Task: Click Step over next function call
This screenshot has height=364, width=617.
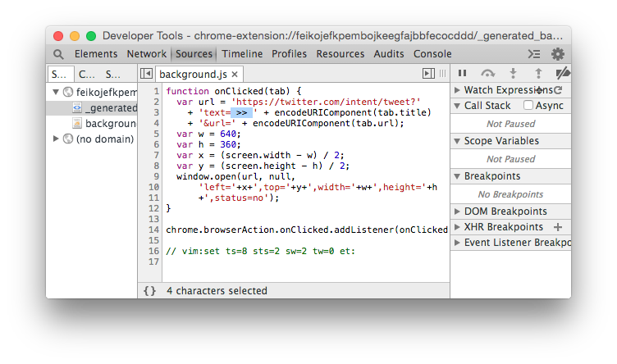Action: click(x=488, y=74)
